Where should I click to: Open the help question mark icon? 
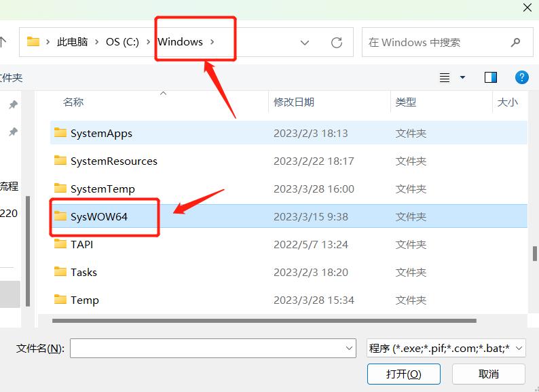pos(521,77)
